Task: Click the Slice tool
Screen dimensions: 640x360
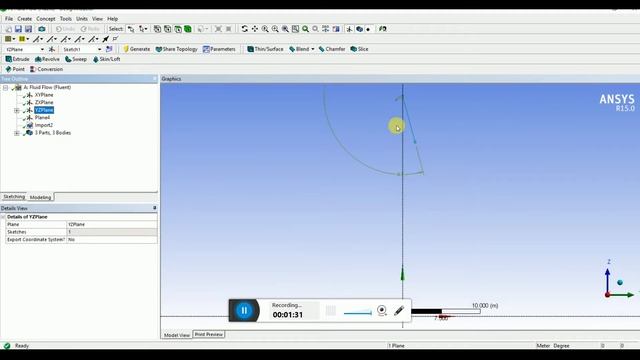Action: [x=360, y=49]
